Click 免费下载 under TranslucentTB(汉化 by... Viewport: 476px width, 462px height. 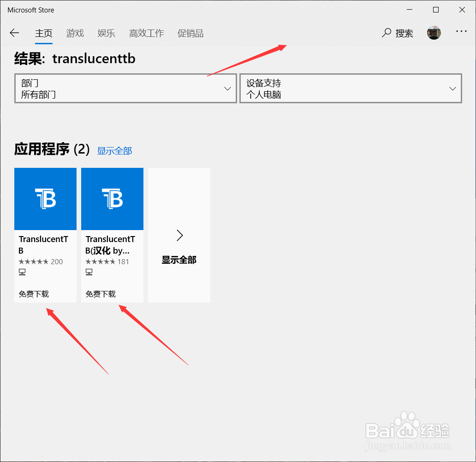coord(101,294)
